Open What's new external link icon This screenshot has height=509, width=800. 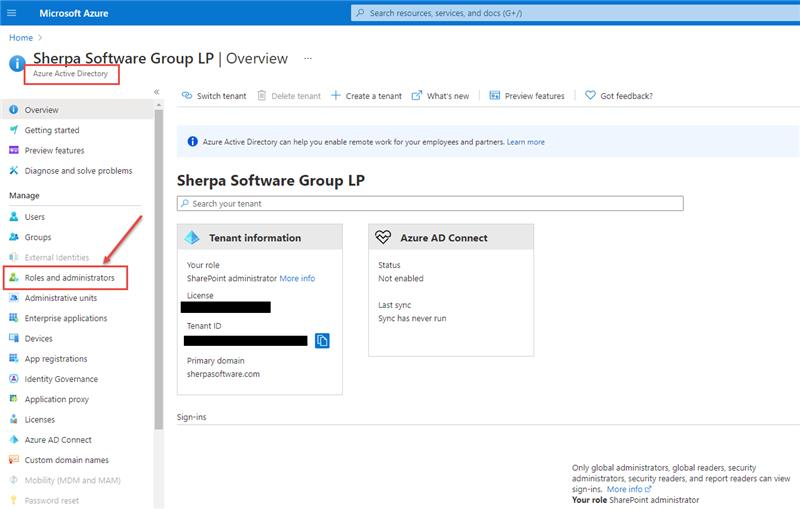click(x=417, y=96)
